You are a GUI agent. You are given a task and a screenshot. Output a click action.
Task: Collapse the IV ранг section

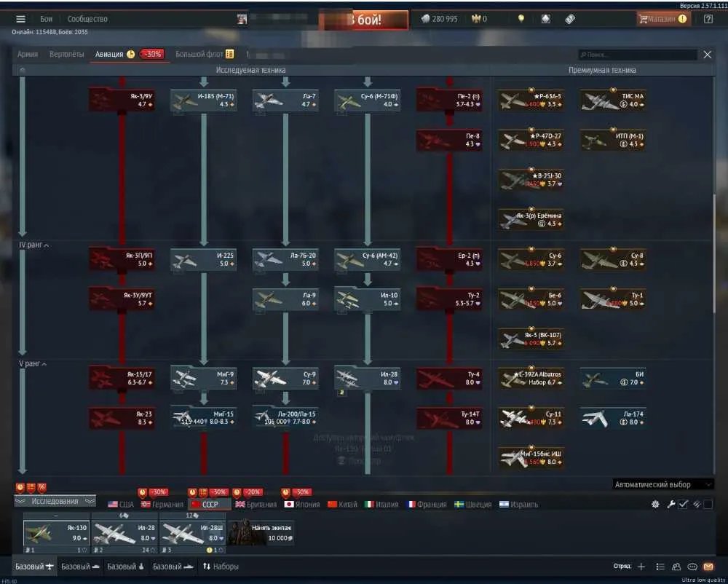click(34, 245)
